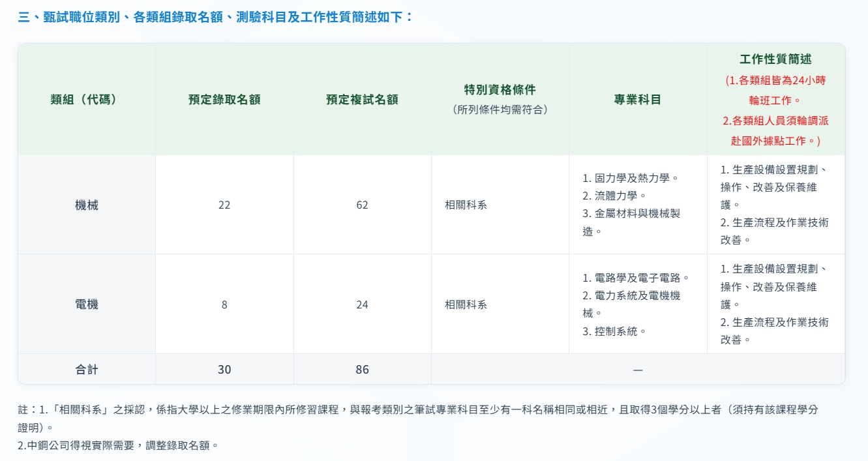Image resolution: width=868 pixels, height=461 pixels.
Task: Select the total 86 in the 合計 row
Action: [x=362, y=370]
